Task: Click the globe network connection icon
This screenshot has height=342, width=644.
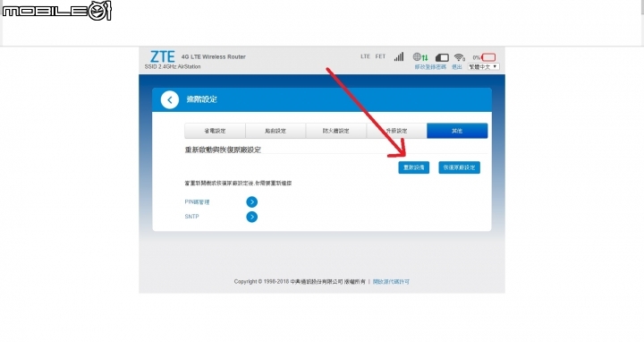Action: pos(420,57)
